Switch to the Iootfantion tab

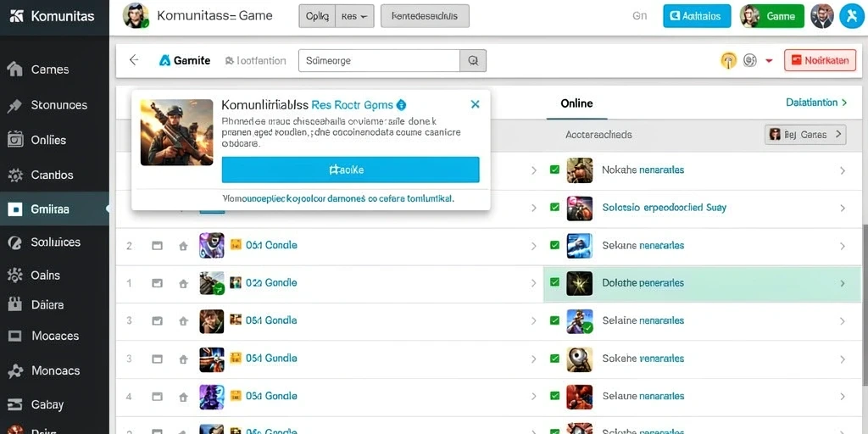[x=256, y=61]
